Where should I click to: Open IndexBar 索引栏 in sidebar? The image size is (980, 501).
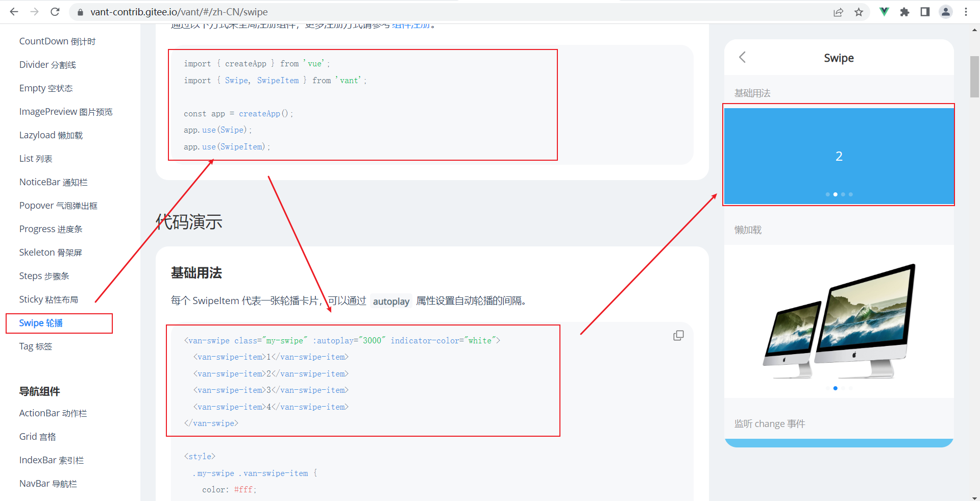click(x=52, y=460)
